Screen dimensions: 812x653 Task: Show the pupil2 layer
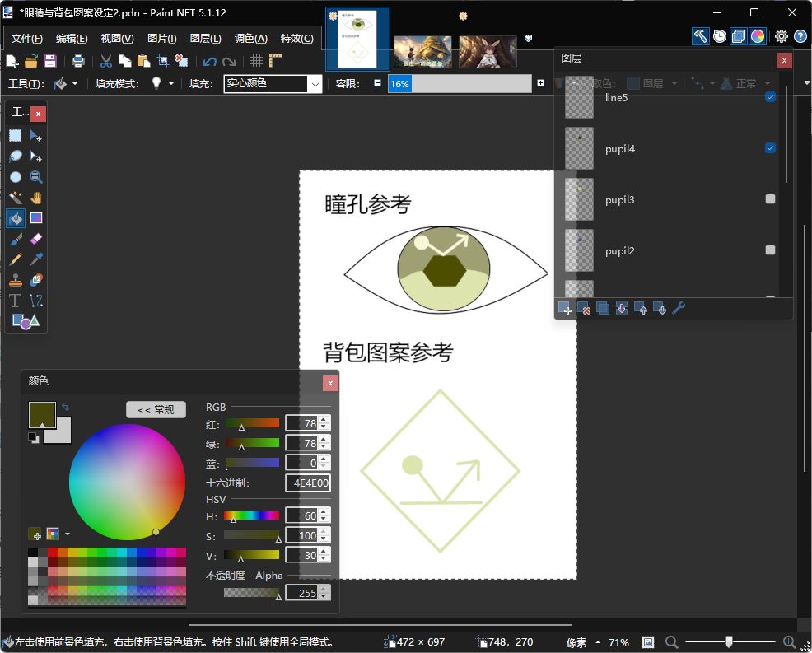[x=770, y=250]
